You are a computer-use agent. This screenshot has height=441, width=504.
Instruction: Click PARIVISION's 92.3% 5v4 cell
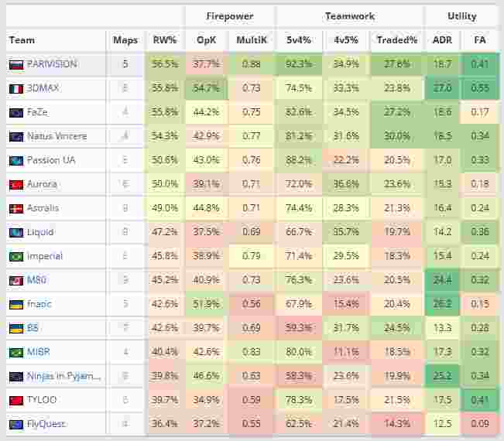coord(298,64)
